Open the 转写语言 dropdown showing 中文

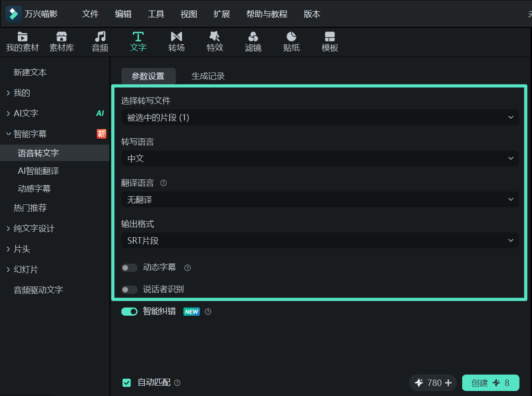[320, 158]
